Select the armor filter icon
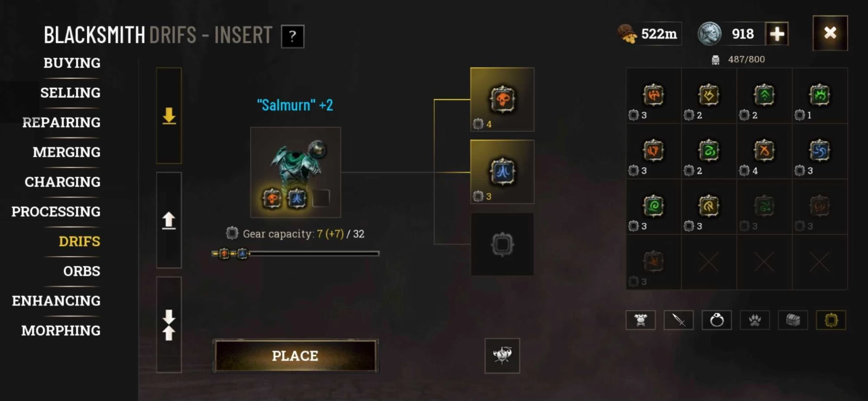Screen dimensions: 868x401 641,320
